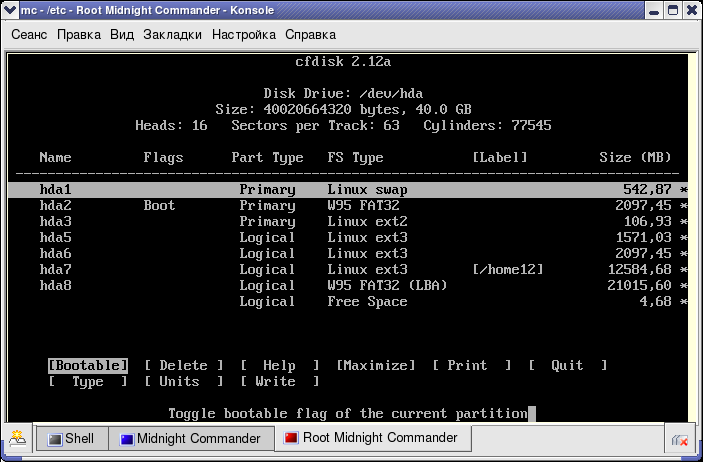The image size is (703, 462).
Task: Select the hda8 partition row
Action: pyautogui.click(x=348, y=286)
